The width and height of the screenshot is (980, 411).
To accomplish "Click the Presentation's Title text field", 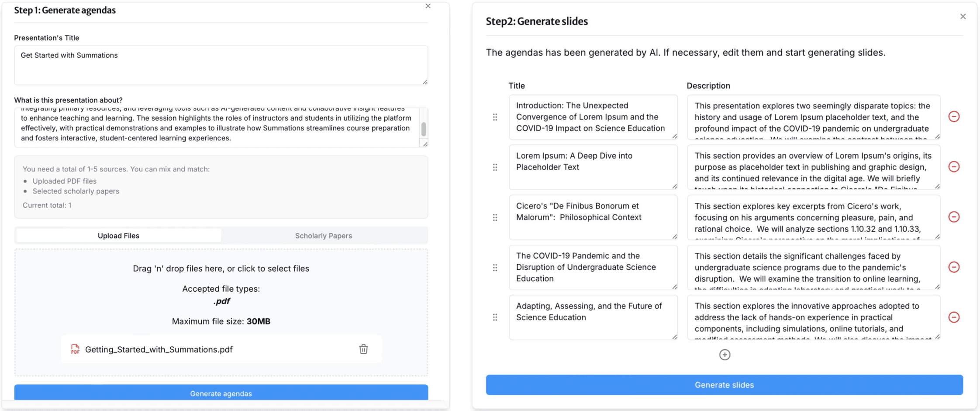I will point(221,65).
